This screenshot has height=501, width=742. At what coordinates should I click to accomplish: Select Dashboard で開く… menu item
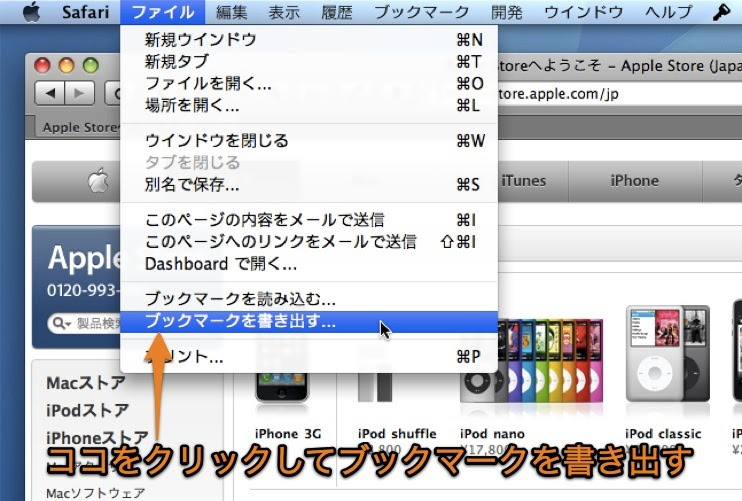point(309,264)
